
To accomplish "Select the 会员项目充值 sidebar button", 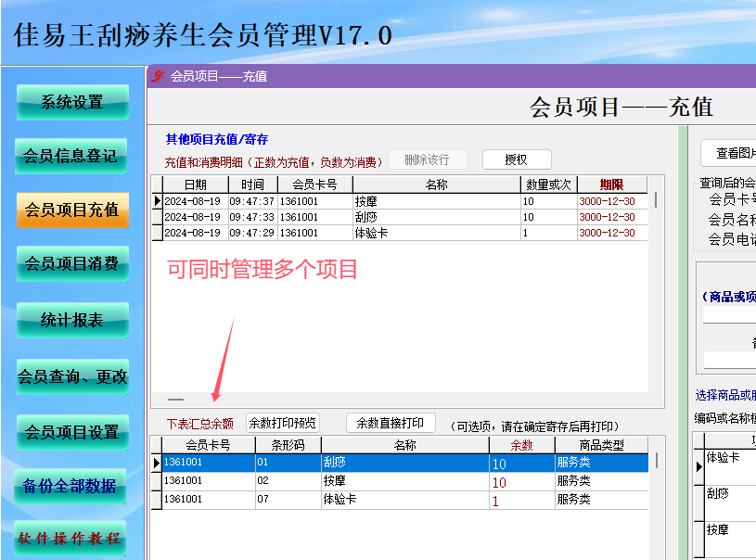I will point(72,210).
